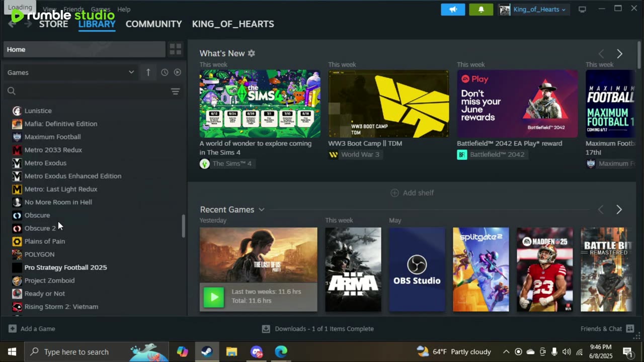
Task: Open the Arma 3 game thumbnail
Action: pos(353,269)
